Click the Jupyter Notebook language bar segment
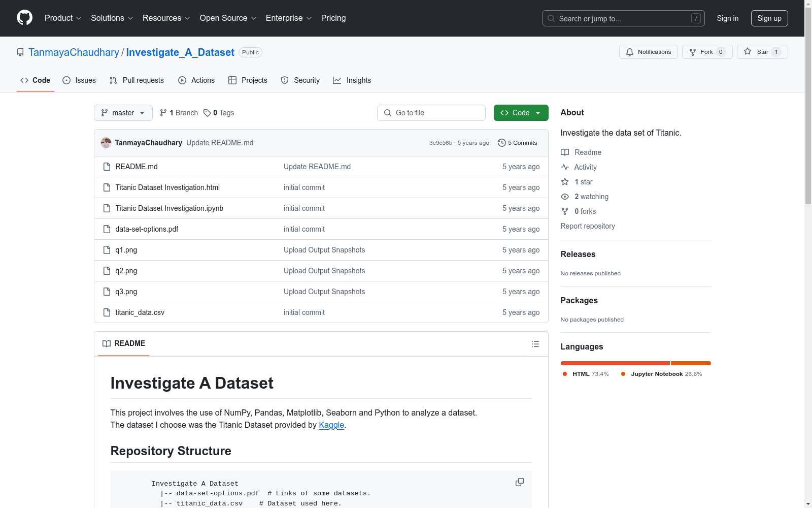The width and height of the screenshot is (812, 508). (x=691, y=363)
